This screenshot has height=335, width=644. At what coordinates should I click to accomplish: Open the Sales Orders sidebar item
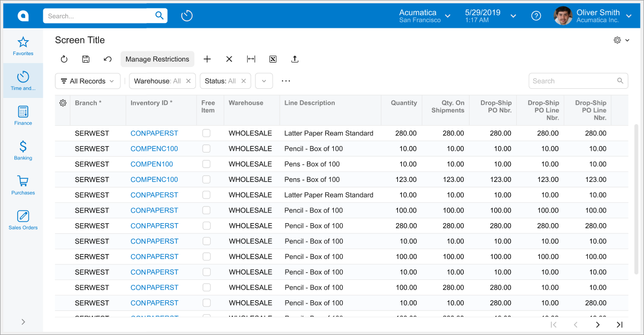[x=23, y=219]
